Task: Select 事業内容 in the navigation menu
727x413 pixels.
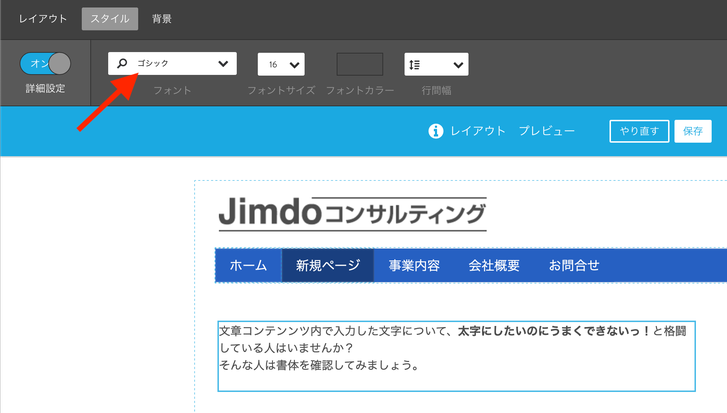Action: [414, 265]
